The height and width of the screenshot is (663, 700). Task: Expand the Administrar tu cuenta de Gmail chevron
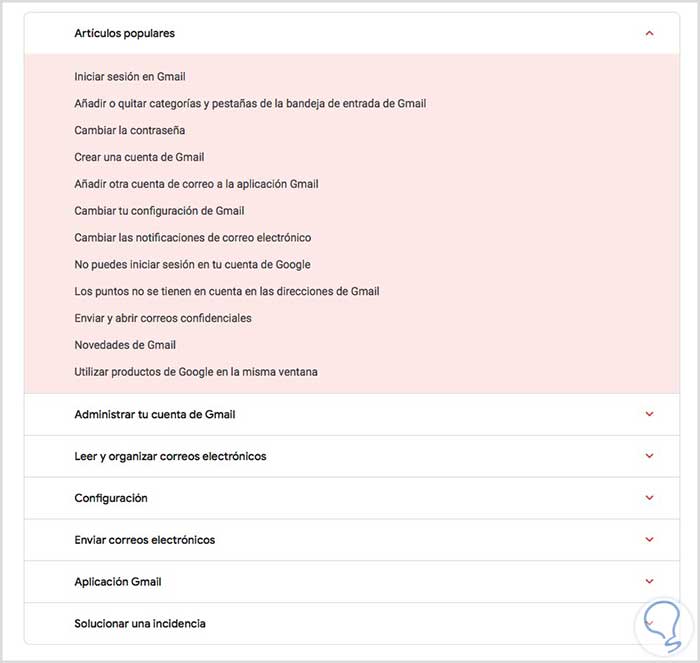click(x=649, y=414)
